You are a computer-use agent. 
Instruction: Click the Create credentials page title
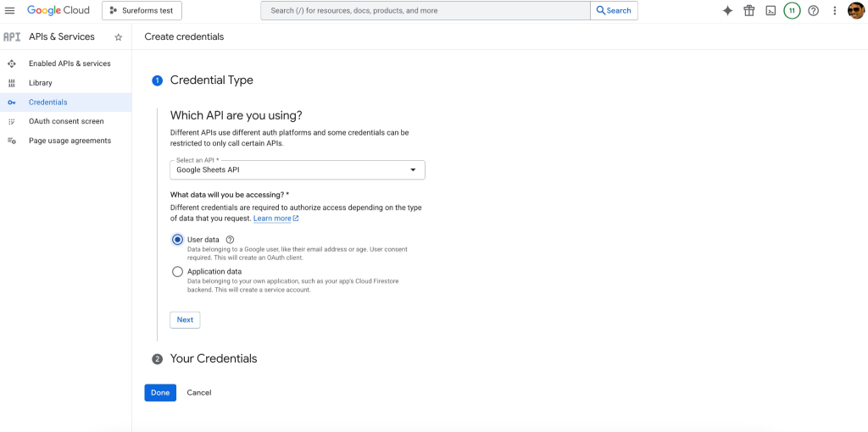[x=184, y=36]
